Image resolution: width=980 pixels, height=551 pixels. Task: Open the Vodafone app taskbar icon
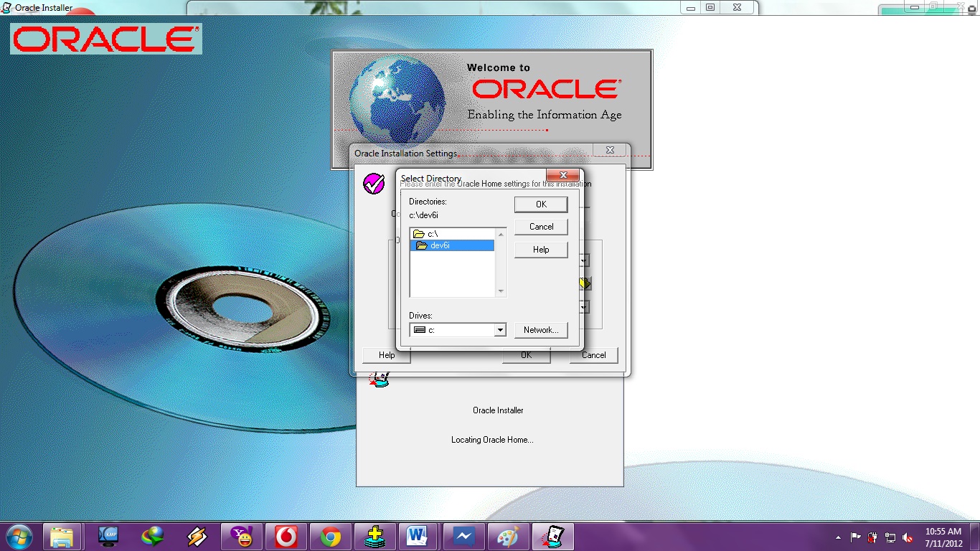[286, 537]
